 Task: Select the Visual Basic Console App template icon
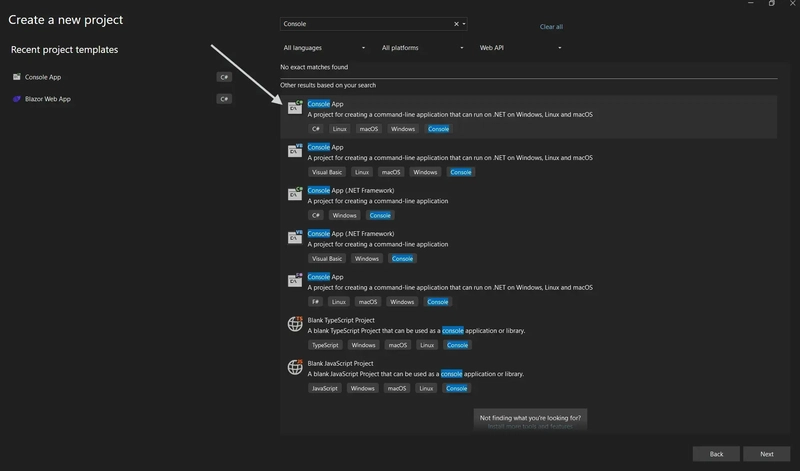[x=295, y=151]
